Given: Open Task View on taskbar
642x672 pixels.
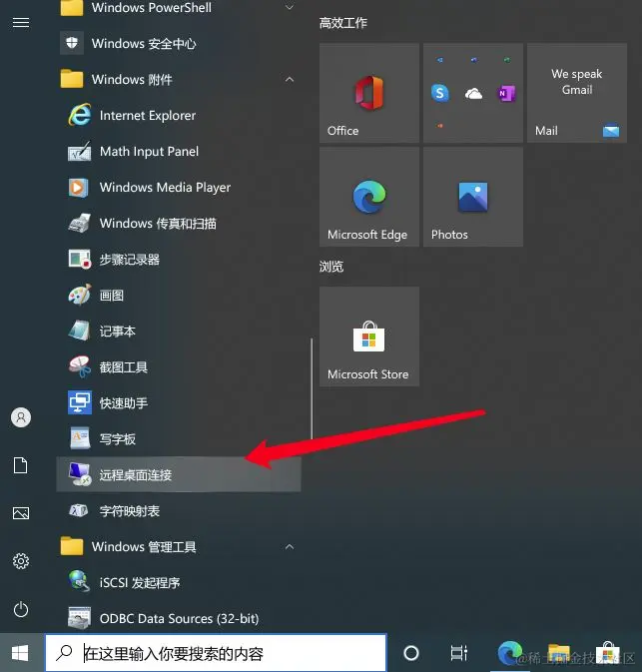Looking at the screenshot, I should [459, 653].
